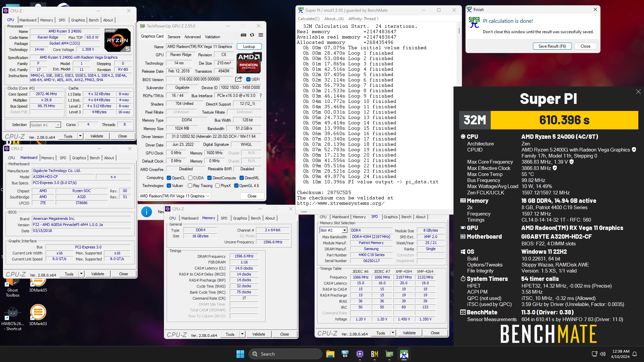The width and height of the screenshot is (644, 362).
Task: Click the Bus Interface question mark icon
Action: coord(261,96)
